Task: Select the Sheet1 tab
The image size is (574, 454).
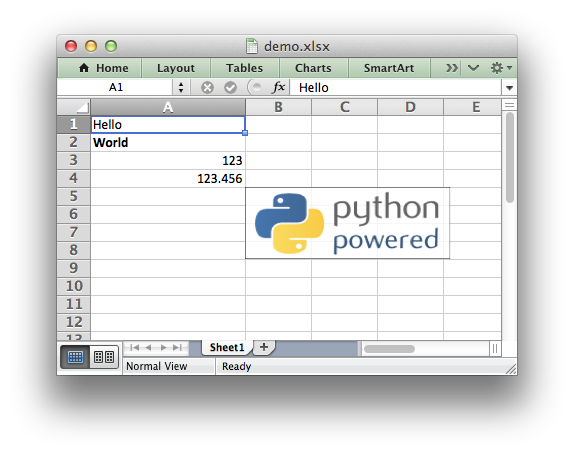Action: tap(227, 347)
